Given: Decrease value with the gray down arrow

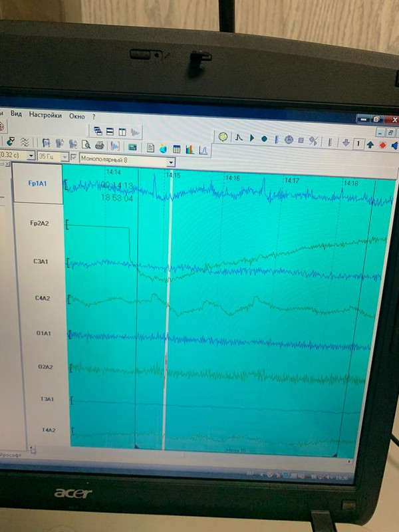Looking at the screenshot, I should coord(346,143).
